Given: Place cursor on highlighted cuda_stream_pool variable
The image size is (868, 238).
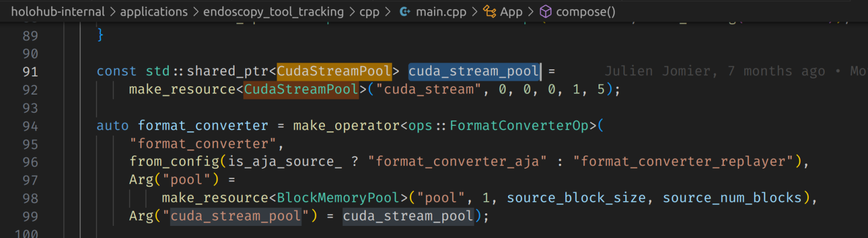Looking at the screenshot, I should coord(474,71).
